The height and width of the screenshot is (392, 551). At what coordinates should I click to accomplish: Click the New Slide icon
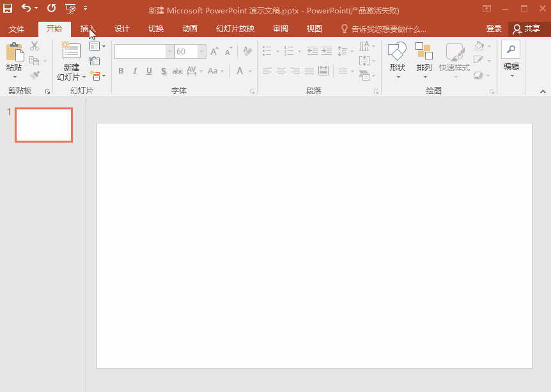click(x=71, y=52)
